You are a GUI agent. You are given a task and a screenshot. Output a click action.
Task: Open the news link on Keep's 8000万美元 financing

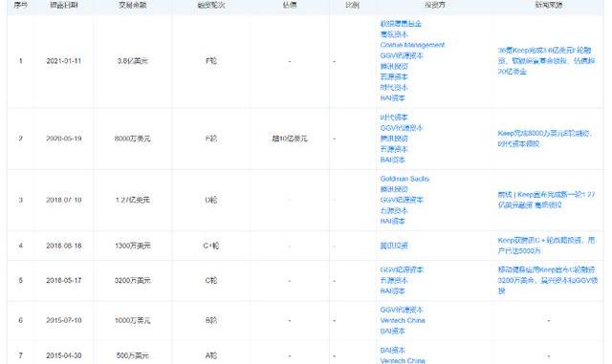click(544, 139)
